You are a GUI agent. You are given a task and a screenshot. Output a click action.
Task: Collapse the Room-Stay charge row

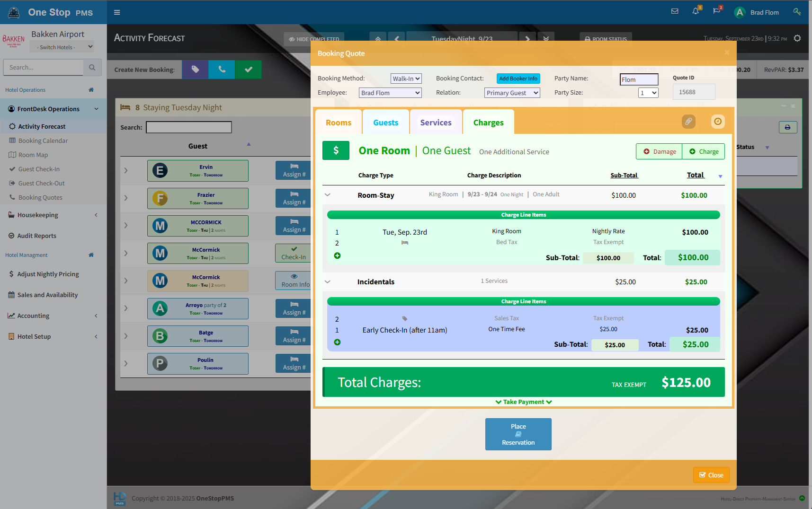[x=327, y=195]
